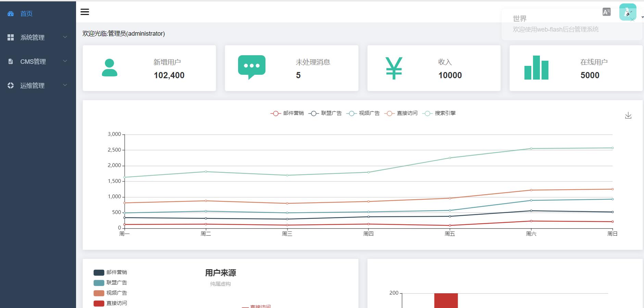Expand the 系统管理 sidebar submenu
The height and width of the screenshot is (308, 644).
(38, 37)
